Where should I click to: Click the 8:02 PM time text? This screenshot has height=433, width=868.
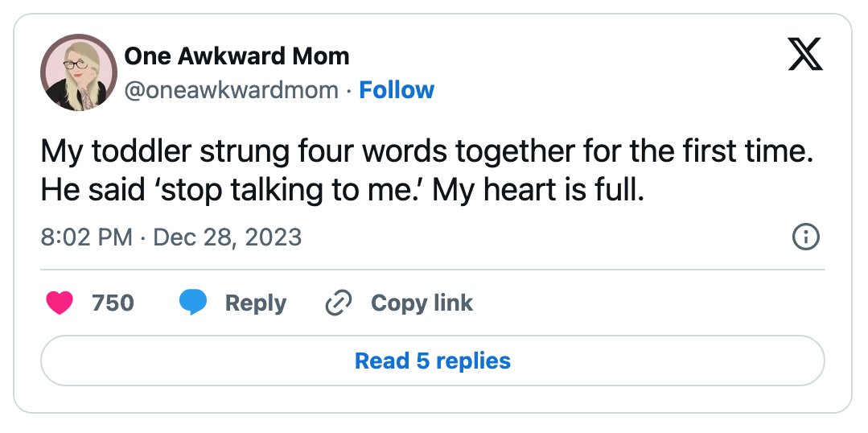coord(86,237)
